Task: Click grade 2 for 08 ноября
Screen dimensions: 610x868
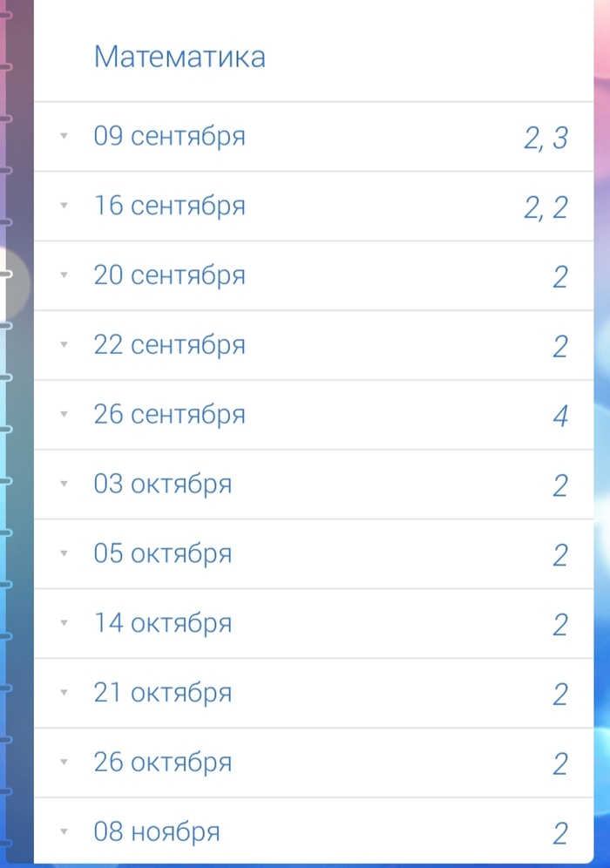Action: click(x=560, y=834)
